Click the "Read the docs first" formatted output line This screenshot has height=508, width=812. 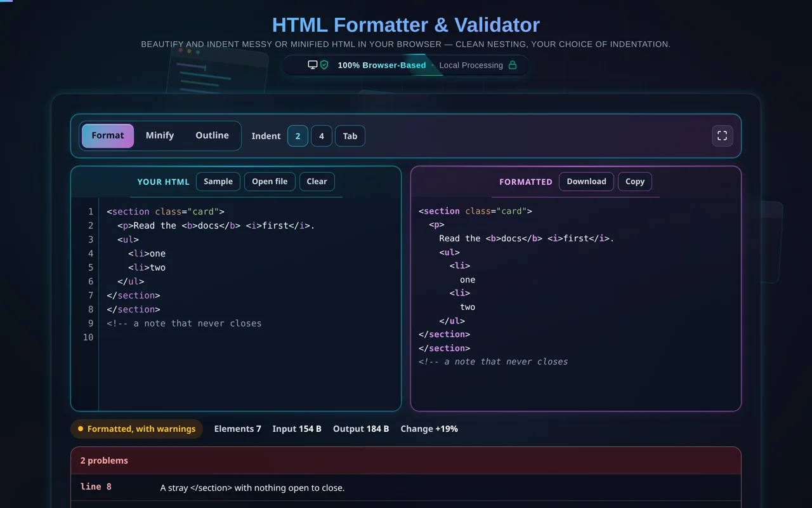tap(527, 238)
